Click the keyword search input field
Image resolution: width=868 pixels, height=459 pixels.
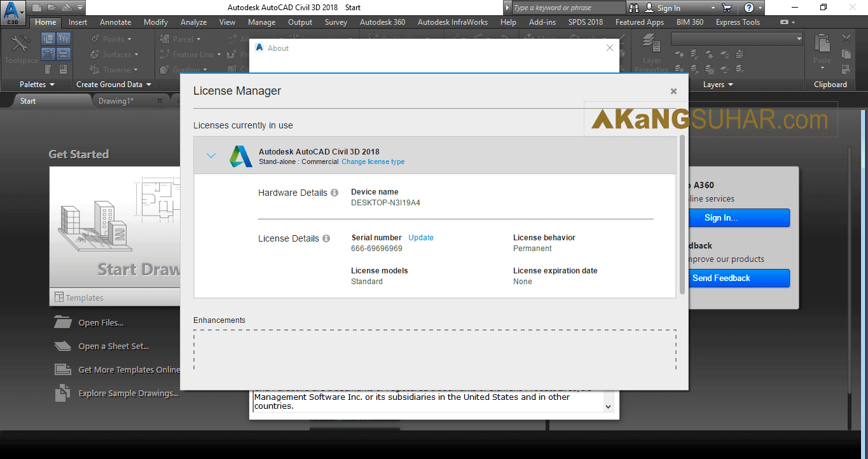click(568, 8)
